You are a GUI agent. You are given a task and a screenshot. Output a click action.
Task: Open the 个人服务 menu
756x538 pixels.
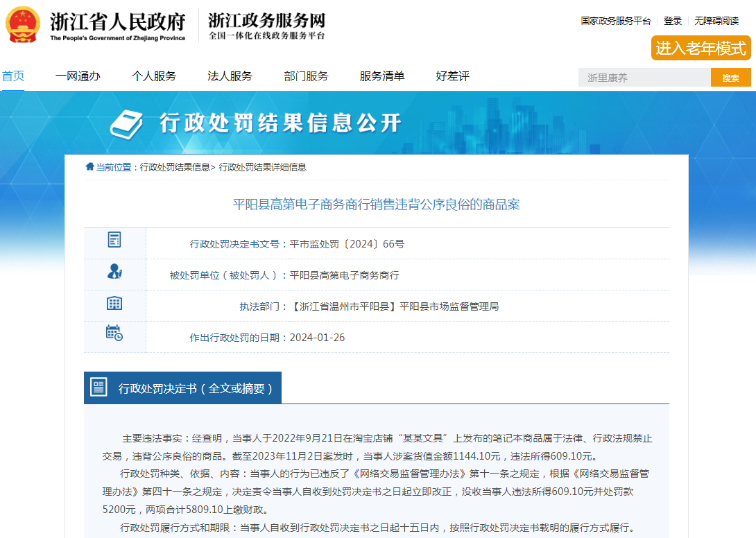coord(154,76)
